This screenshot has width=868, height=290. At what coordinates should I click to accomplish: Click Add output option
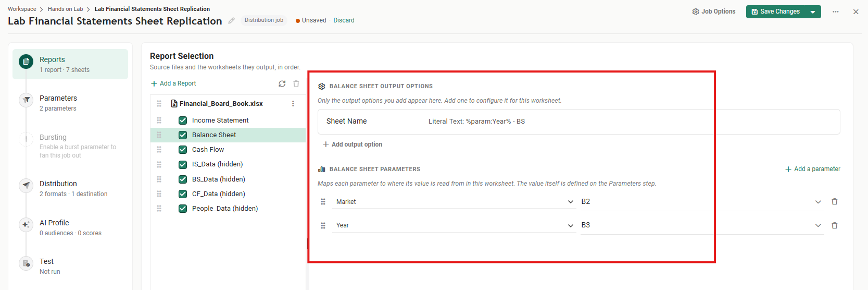(x=353, y=144)
